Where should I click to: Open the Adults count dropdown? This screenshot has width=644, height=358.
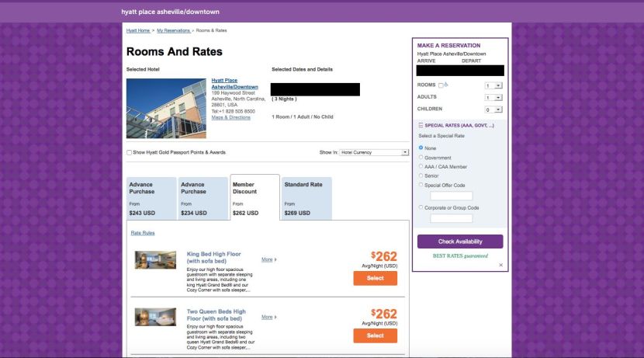(493, 98)
